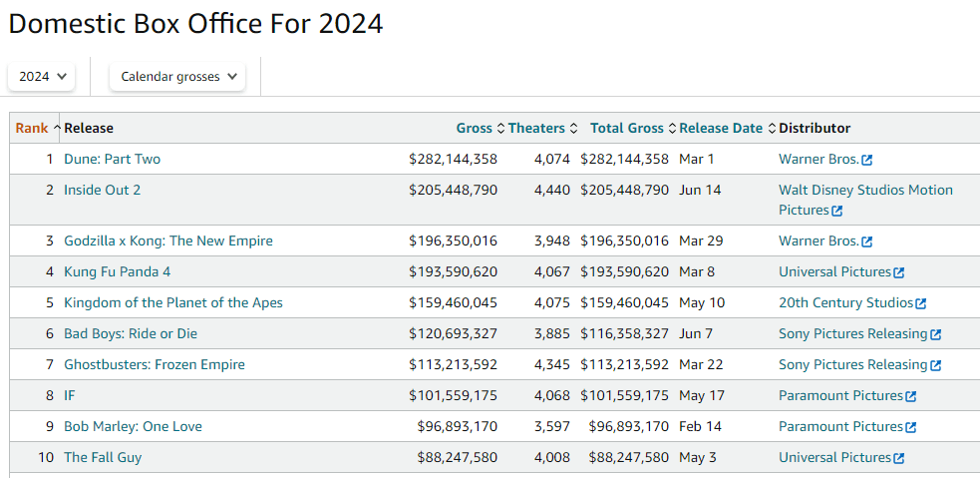Click sort arrows icon beside Gross header
The height and width of the screenshot is (478, 980).
coord(500,128)
